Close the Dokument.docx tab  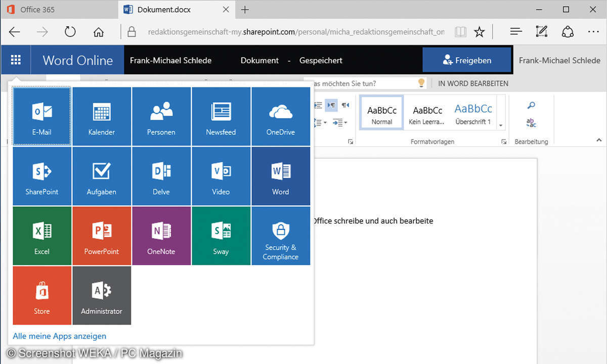pyautogui.click(x=226, y=10)
